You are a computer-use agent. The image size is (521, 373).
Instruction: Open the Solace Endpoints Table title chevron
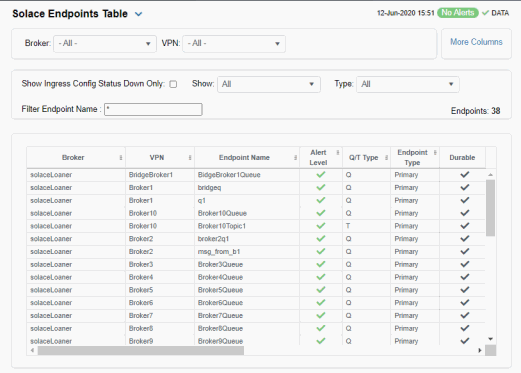pos(138,14)
